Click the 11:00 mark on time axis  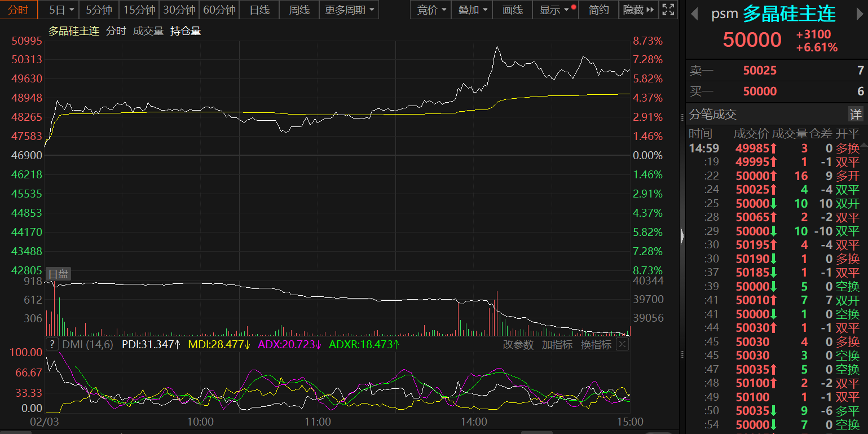[318, 422]
